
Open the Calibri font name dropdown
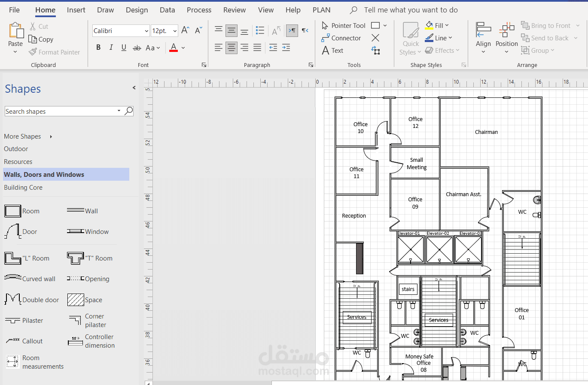(x=146, y=31)
